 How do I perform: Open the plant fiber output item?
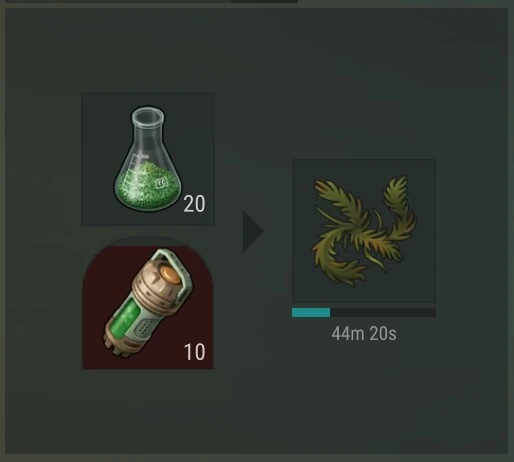pos(364,231)
